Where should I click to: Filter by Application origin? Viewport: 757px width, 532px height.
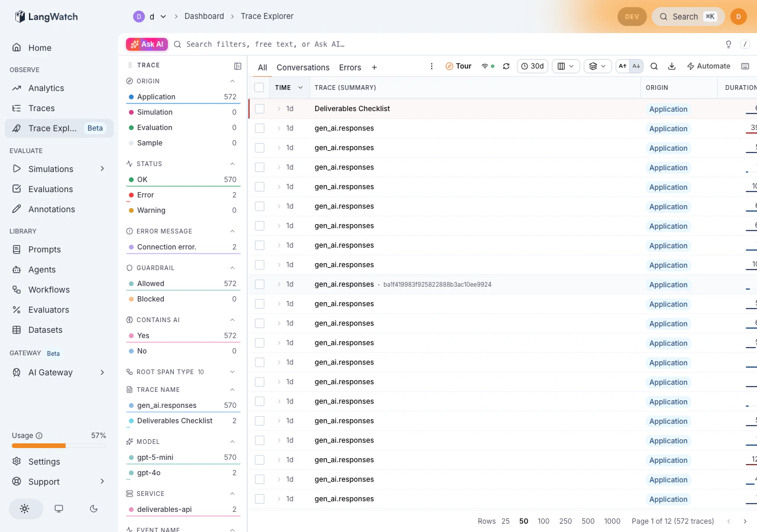183,97
